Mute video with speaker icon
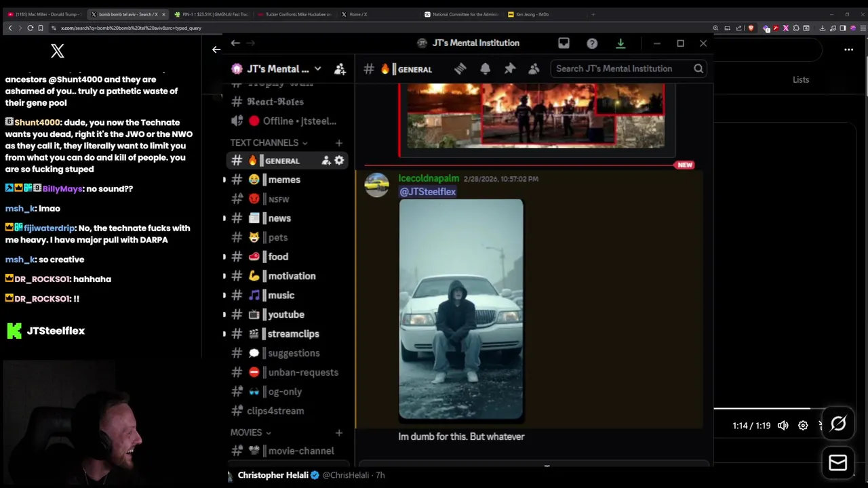This screenshot has height=488, width=868. tap(783, 426)
